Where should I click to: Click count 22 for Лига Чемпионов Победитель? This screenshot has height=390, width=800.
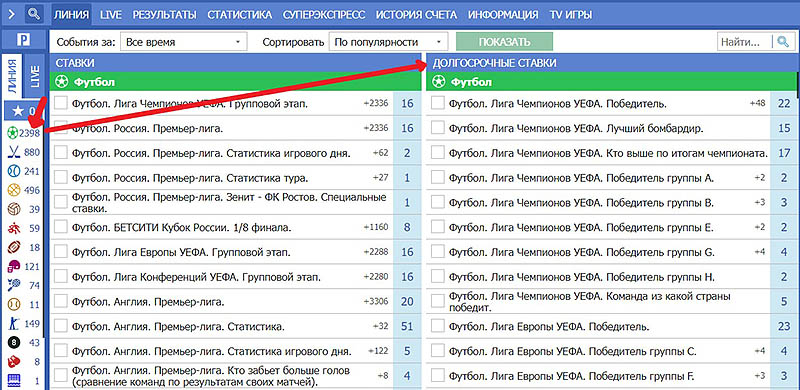tap(784, 104)
